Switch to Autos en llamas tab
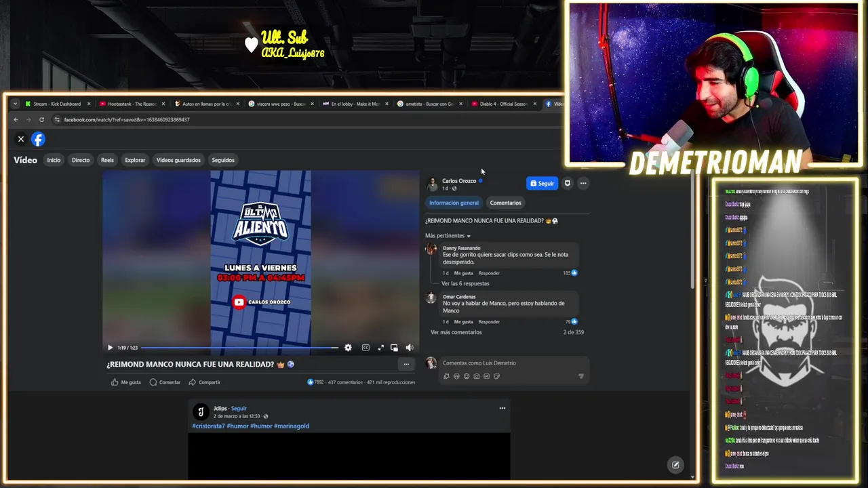Image resolution: width=868 pixels, height=488 pixels. [x=206, y=104]
